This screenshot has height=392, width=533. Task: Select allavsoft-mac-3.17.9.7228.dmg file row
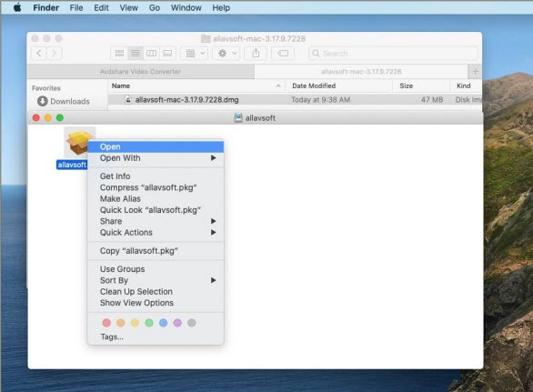coord(295,100)
